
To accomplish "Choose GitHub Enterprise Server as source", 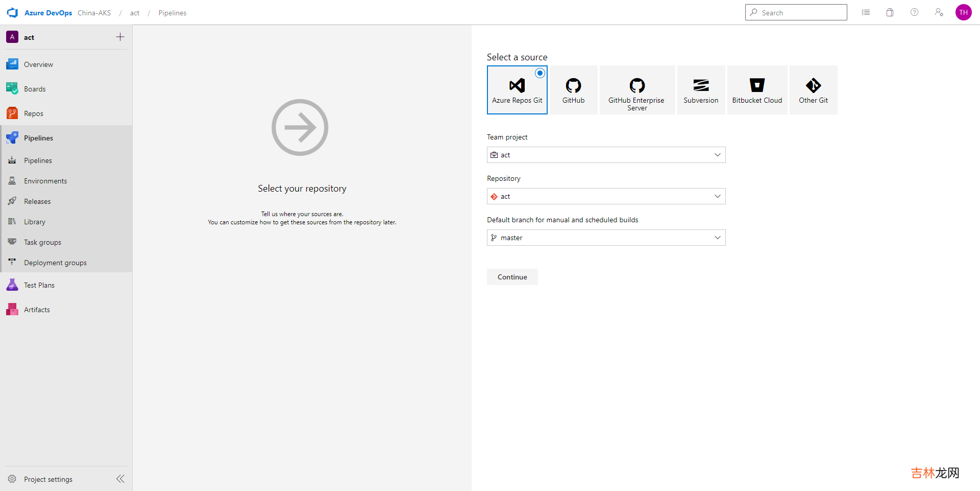I will pyautogui.click(x=638, y=90).
